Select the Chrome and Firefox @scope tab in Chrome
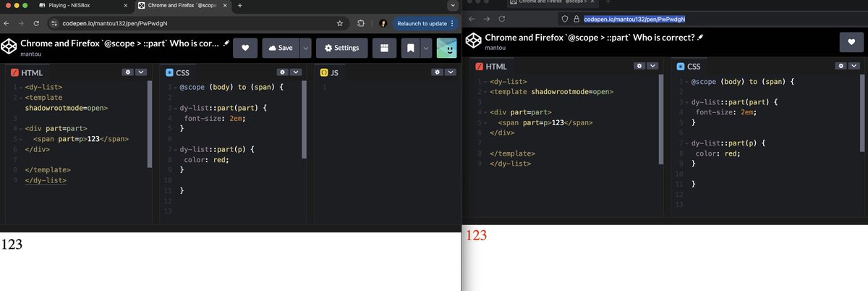The width and height of the screenshot is (868, 291). pyautogui.click(x=182, y=6)
